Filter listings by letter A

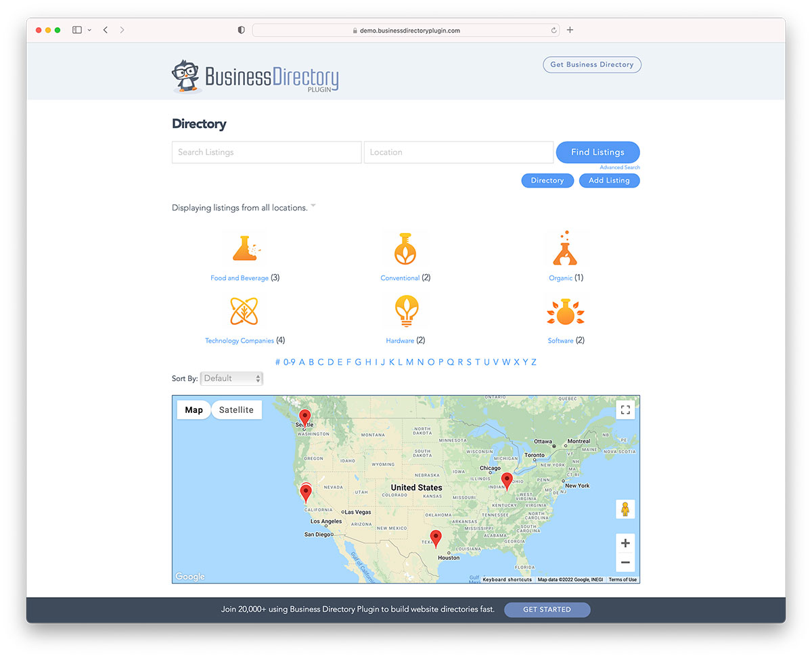pyautogui.click(x=302, y=362)
